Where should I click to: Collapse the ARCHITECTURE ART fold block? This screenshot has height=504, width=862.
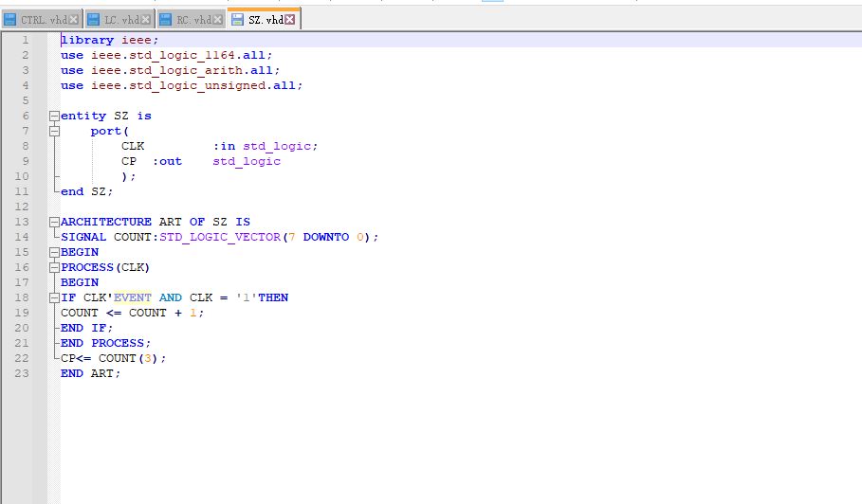click(54, 222)
